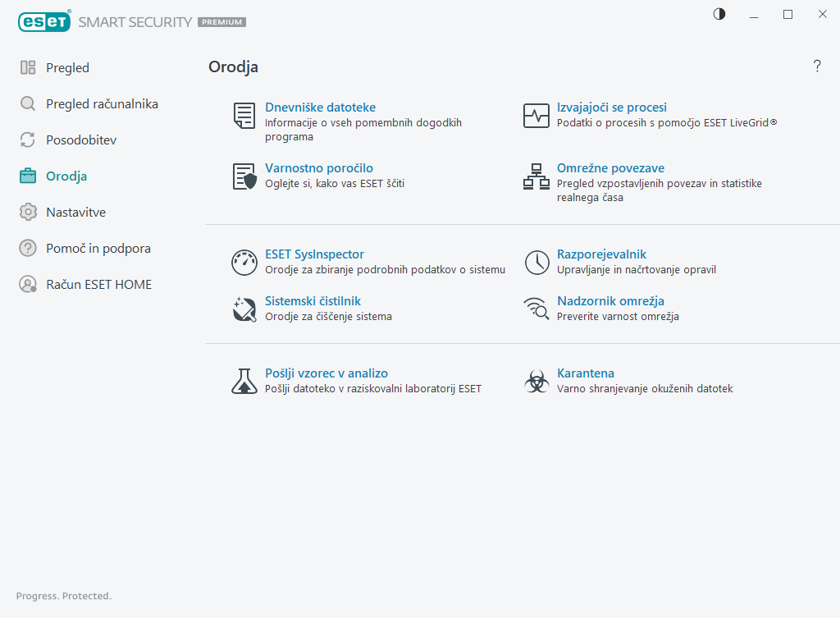This screenshot has width=840, height=618.
Task: Open the help question mark
Action: pyautogui.click(x=817, y=66)
